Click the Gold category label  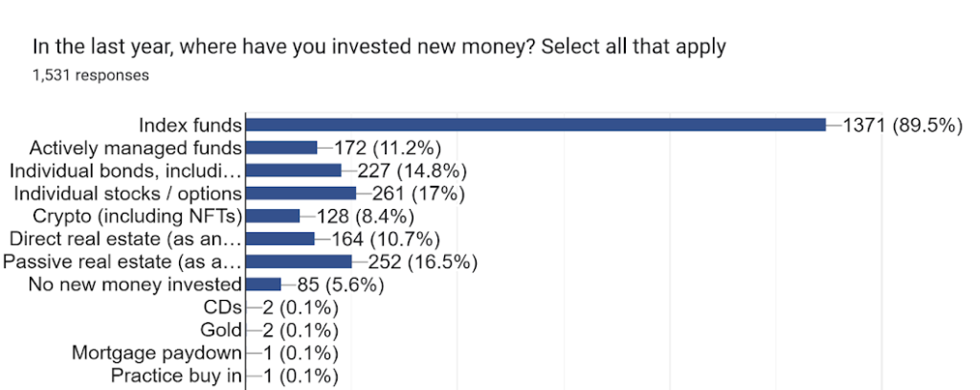pos(221,331)
